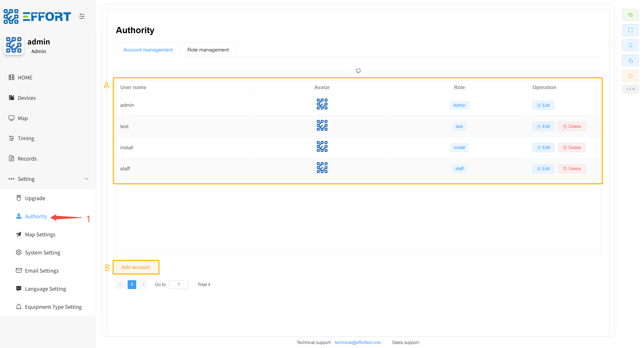The height and width of the screenshot is (348, 644).
Task: Click the sidebar collapse sliders icon
Action: pos(82,16)
